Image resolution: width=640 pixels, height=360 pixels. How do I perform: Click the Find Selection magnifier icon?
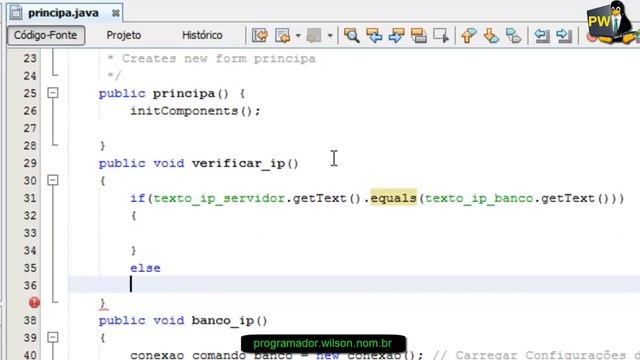(351, 36)
